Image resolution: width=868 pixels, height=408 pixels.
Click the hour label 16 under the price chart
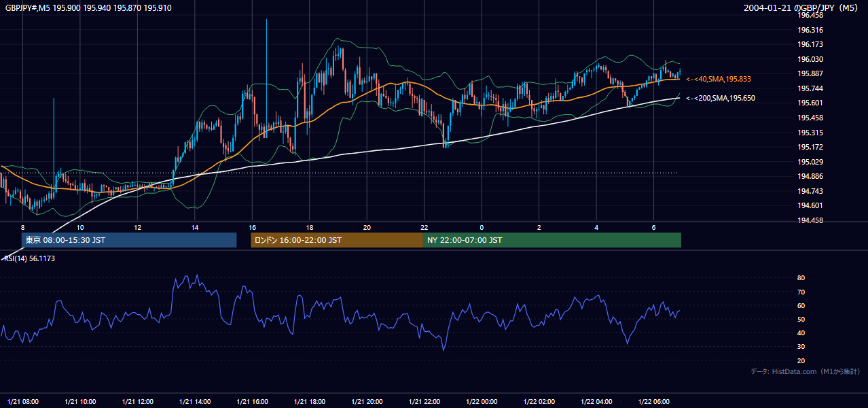(252, 227)
